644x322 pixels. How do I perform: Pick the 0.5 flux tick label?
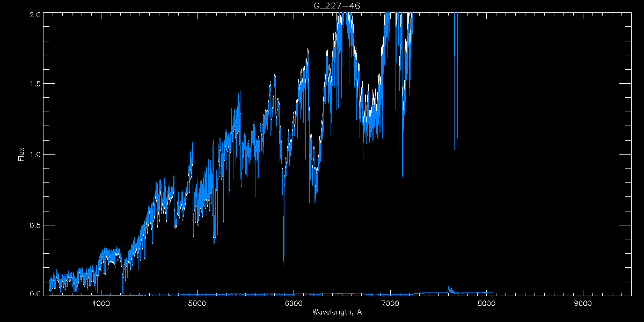[34, 224]
